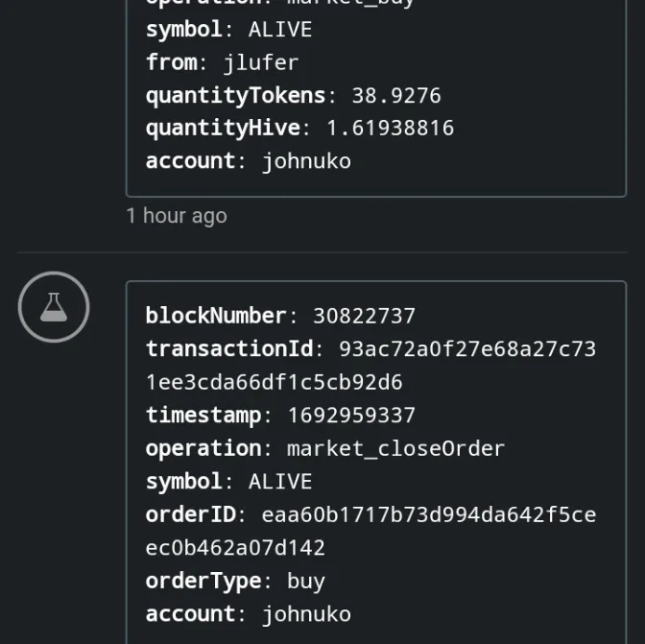Click the ALIVE symbol in the closeOrder card
The image size is (645, 644).
280,482
